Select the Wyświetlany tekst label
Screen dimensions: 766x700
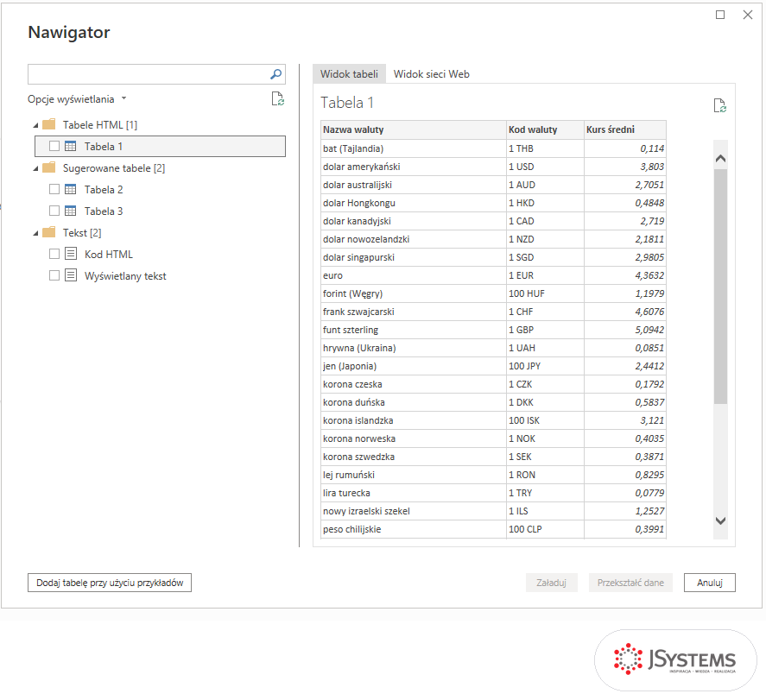pos(125,276)
